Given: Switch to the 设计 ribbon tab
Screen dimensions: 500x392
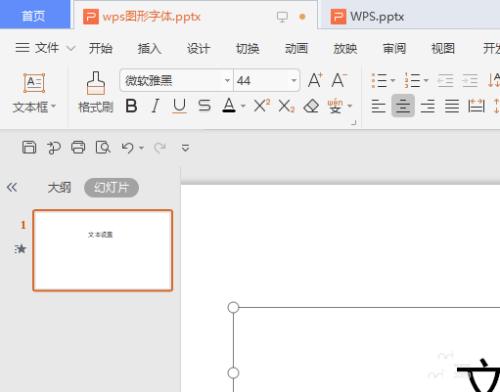Looking at the screenshot, I should coord(198,49).
